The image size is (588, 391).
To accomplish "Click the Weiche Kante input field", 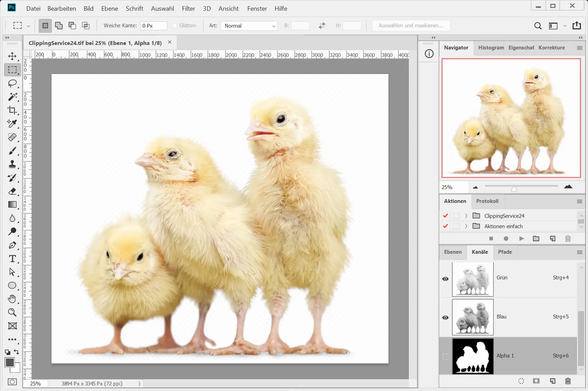I will pyautogui.click(x=153, y=26).
